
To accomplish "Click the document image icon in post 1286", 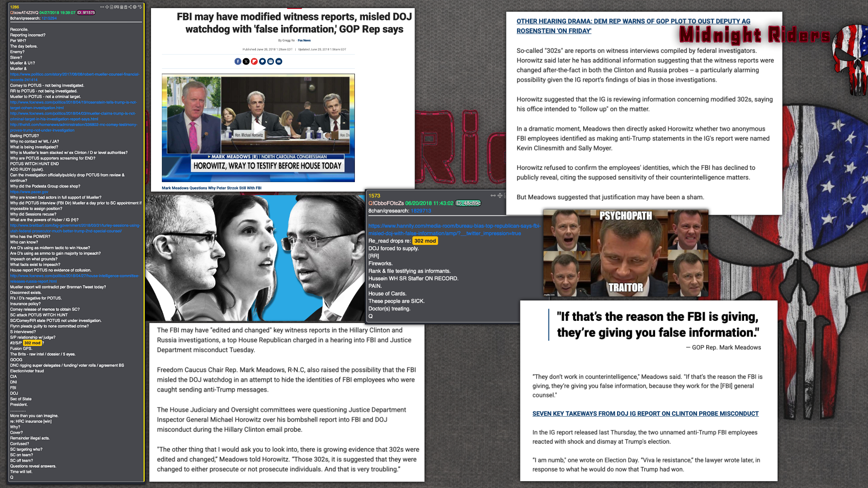I will (112, 7).
